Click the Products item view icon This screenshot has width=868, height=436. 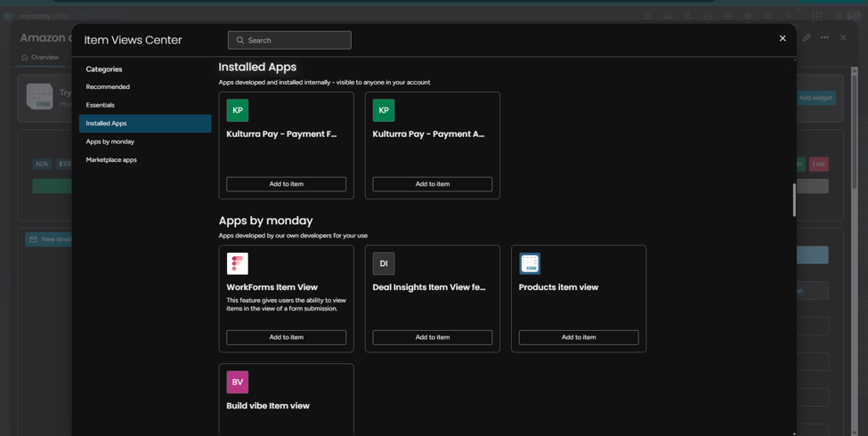530,263
